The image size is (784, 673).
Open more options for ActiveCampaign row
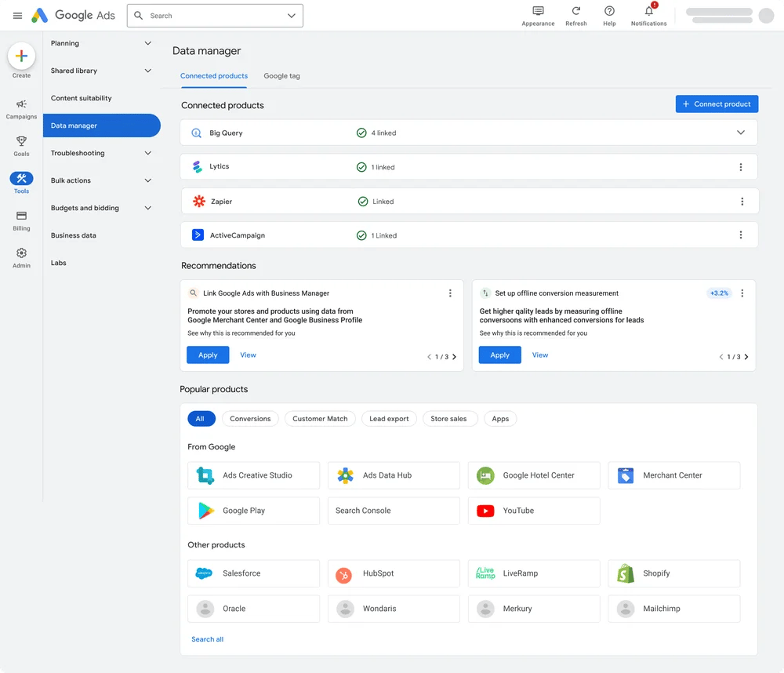pyautogui.click(x=741, y=235)
